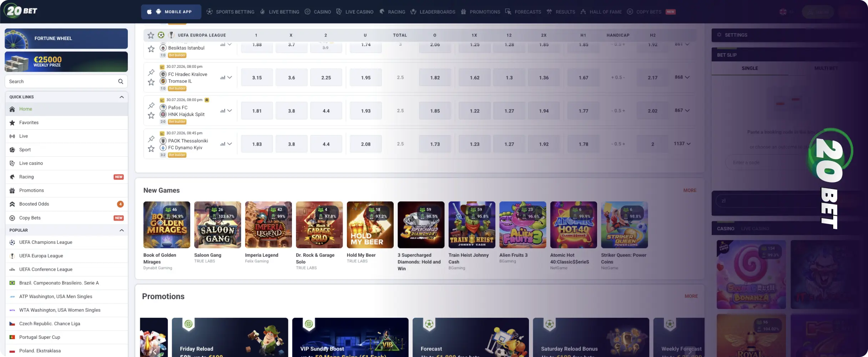
Task: Click the search magnifier icon
Action: click(x=121, y=81)
